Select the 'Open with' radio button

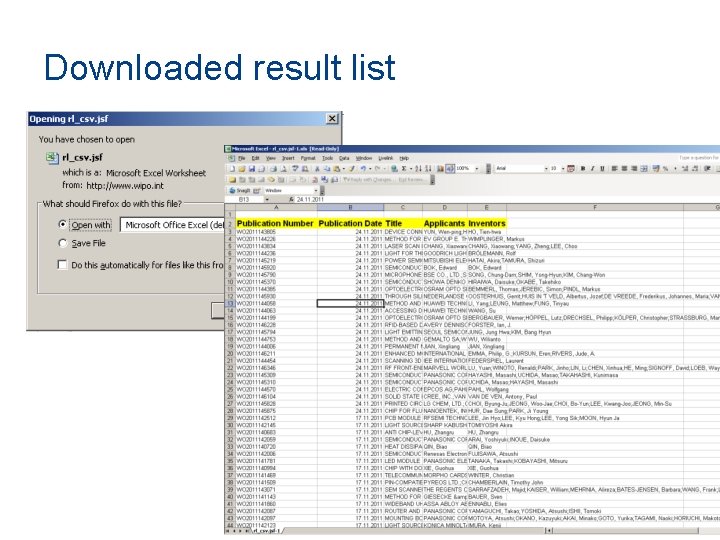63,224
